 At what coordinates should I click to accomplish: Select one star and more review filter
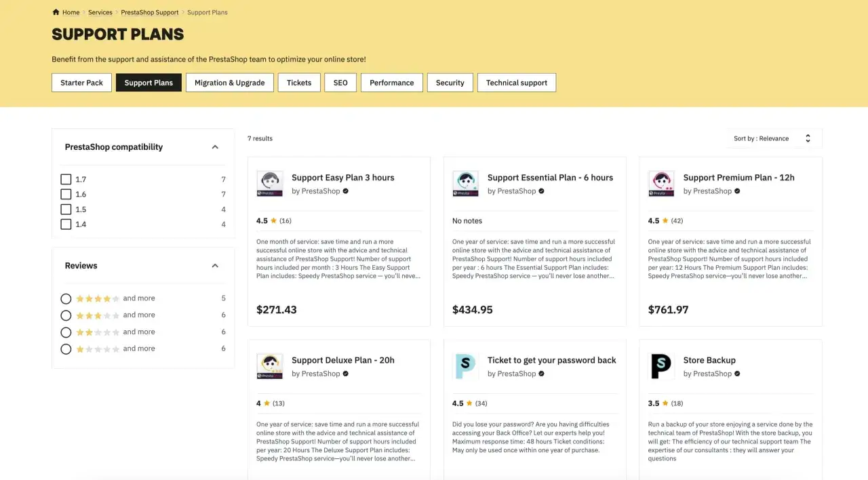66,349
